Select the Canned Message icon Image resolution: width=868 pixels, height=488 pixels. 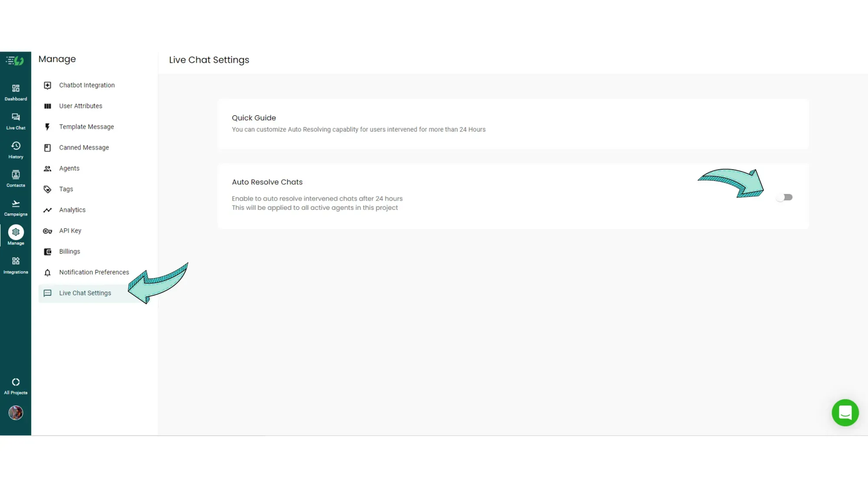click(x=48, y=147)
